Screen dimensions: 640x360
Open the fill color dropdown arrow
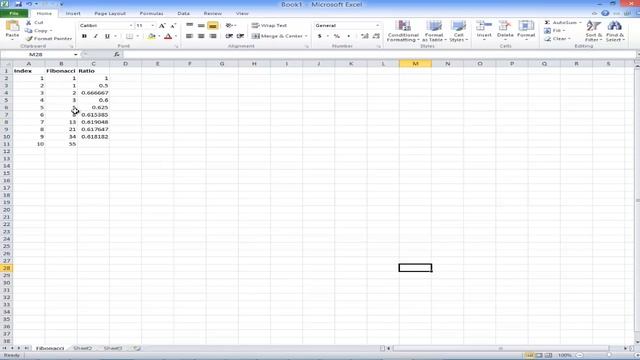point(159,36)
